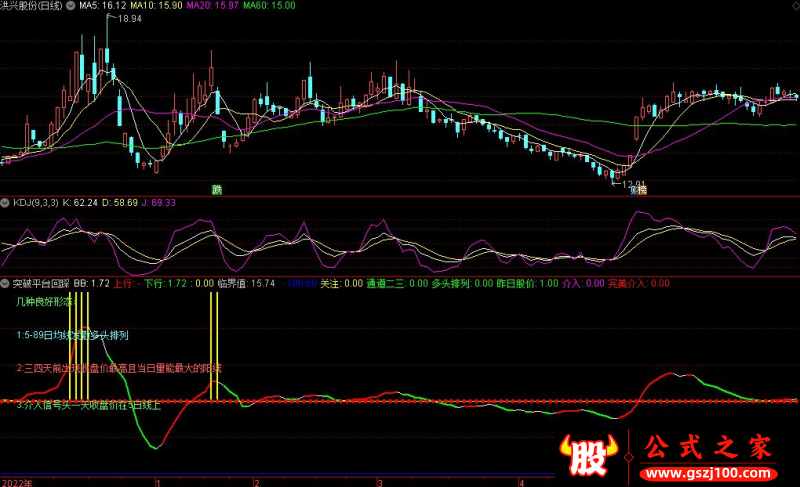Click the month 3 marker on time axis
The height and width of the screenshot is (487, 800).
pyautogui.click(x=379, y=481)
